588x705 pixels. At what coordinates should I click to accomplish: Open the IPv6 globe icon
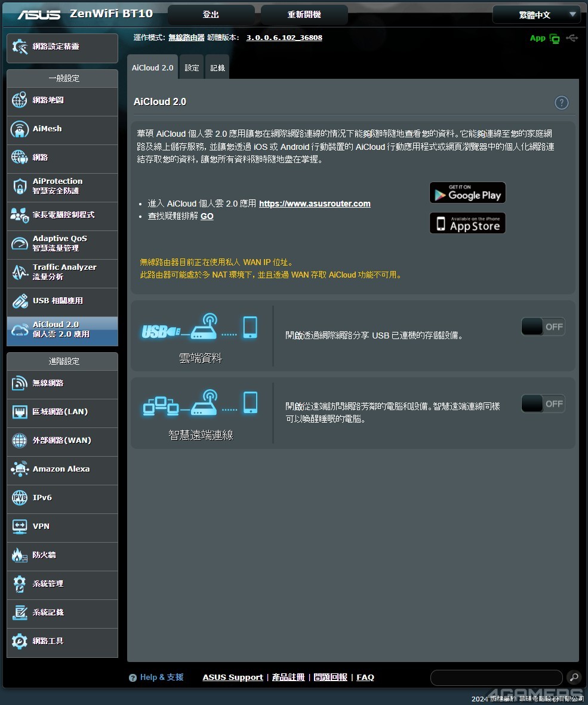[19, 498]
